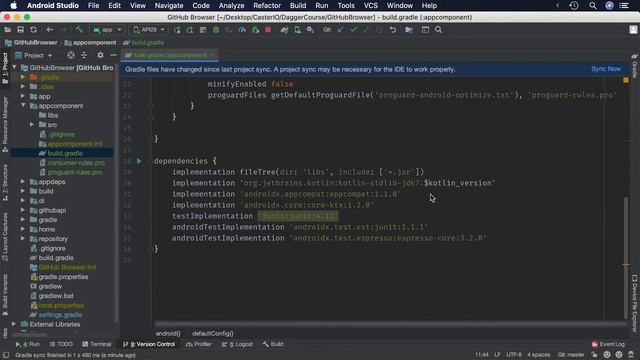Select the build.gradle (:appcomponent) editor tab
Image resolution: width=640 pixels, height=360 pixels.
pos(170,55)
